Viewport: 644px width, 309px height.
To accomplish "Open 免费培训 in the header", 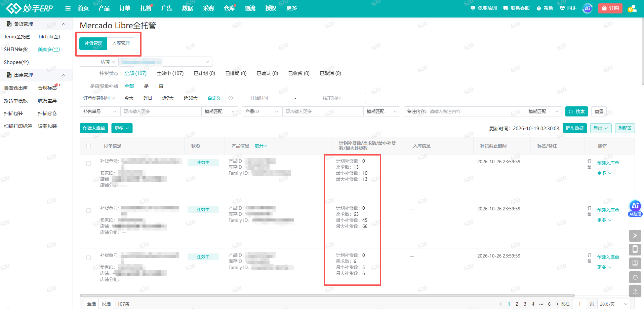I will pos(484,8).
